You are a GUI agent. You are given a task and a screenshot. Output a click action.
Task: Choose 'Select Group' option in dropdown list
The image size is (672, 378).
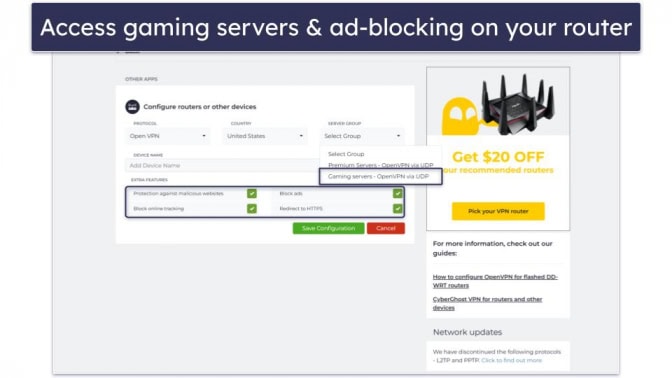(346, 154)
